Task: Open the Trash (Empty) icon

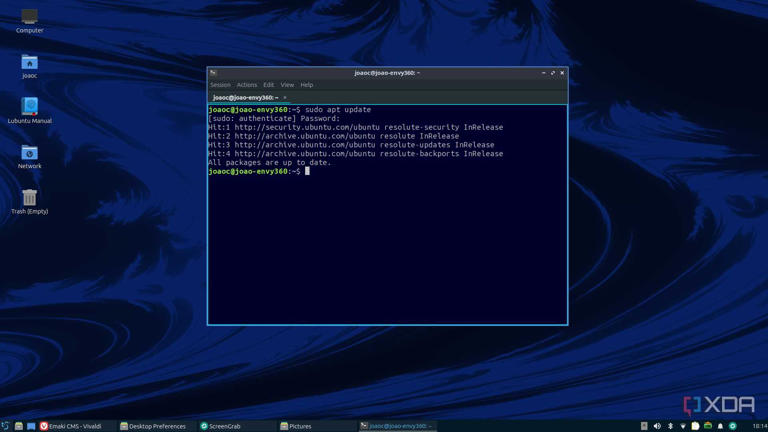Action: (29, 201)
